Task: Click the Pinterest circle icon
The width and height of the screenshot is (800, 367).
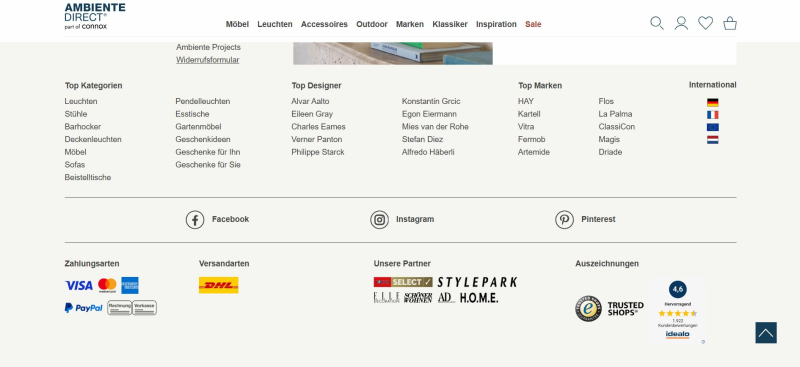Action: point(564,219)
